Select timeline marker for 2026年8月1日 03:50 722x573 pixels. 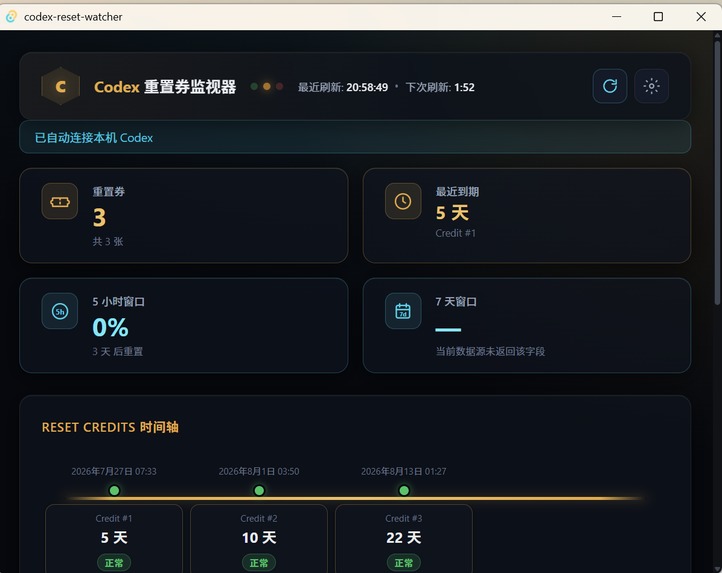[x=259, y=491]
